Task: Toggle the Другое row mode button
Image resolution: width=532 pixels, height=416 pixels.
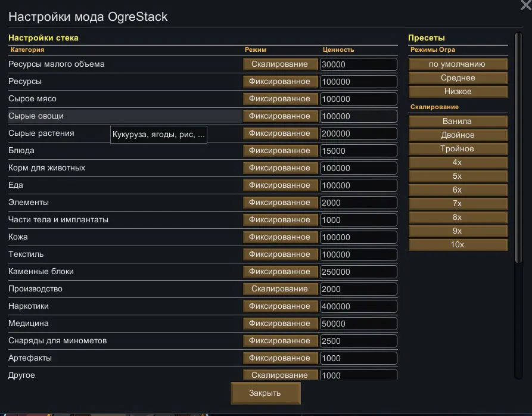Action: coord(279,375)
